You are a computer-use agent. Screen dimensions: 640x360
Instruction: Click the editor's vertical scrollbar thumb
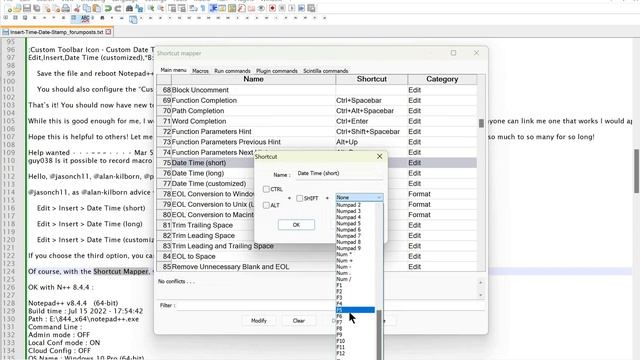636,171
